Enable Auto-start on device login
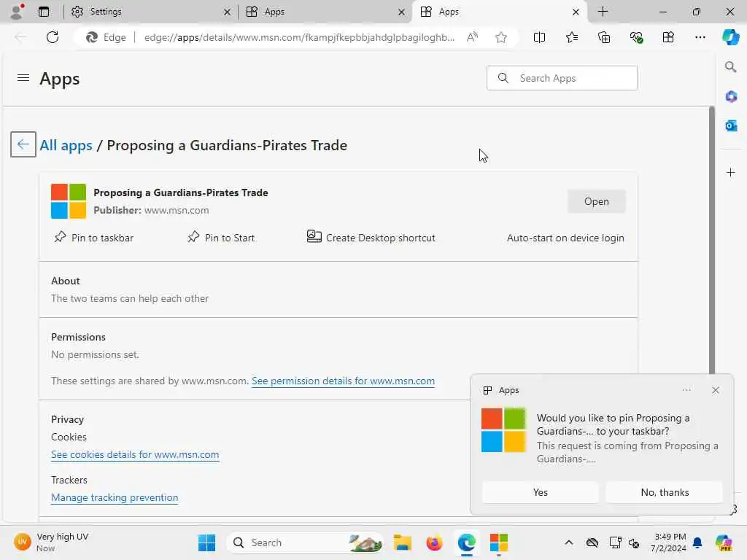Viewport: 747px width, 560px height. pyautogui.click(x=565, y=238)
